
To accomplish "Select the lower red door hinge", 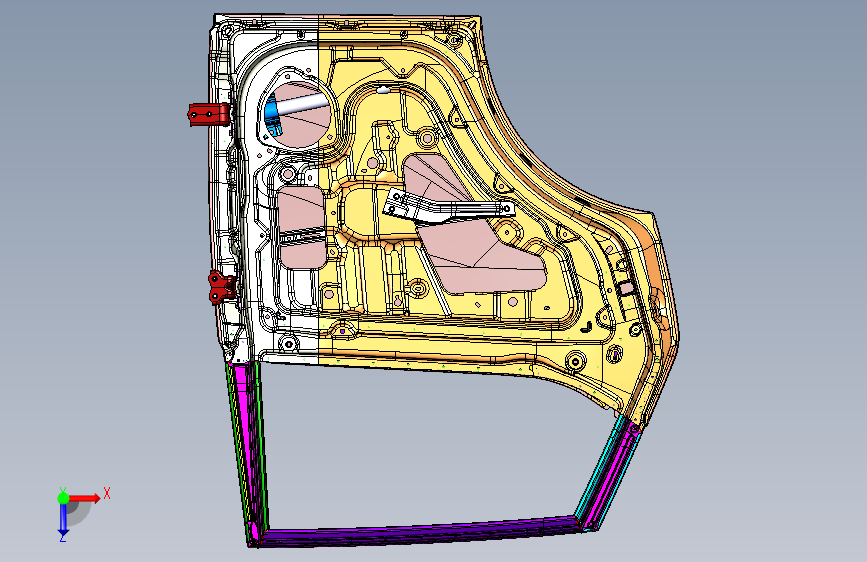I will click(222, 287).
